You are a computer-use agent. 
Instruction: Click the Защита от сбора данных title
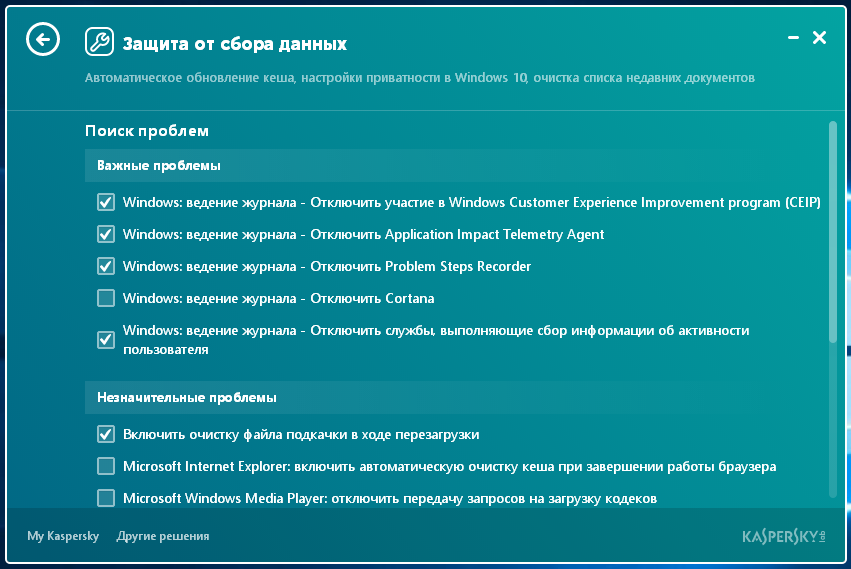pos(234,43)
